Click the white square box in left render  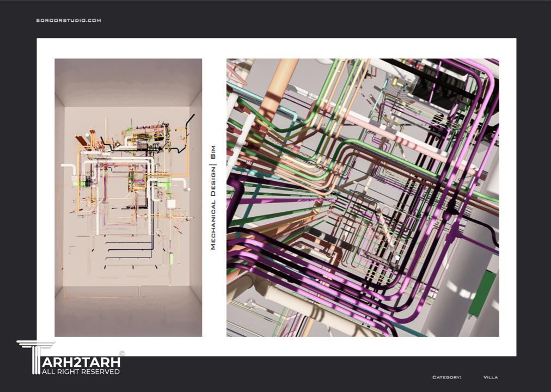(171, 204)
